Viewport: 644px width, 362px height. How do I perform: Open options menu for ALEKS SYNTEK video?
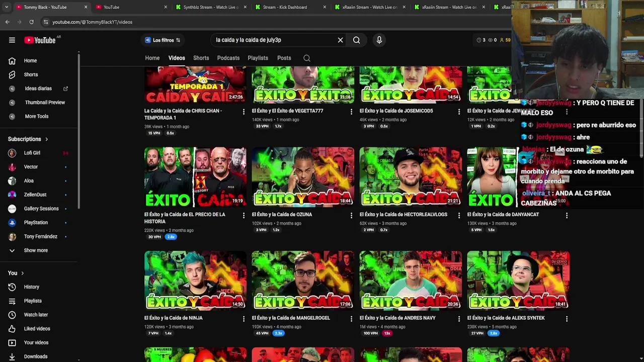pos(567,319)
